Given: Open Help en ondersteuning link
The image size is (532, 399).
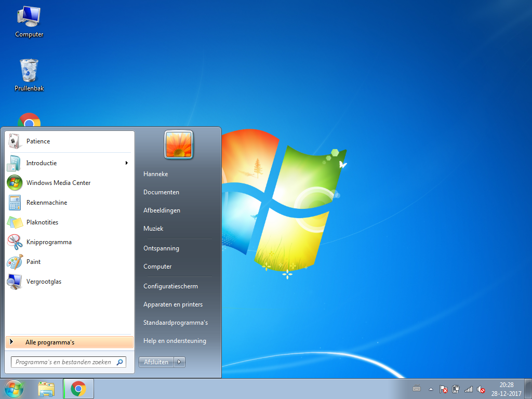Looking at the screenshot, I should pyautogui.click(x=175, y=341).
